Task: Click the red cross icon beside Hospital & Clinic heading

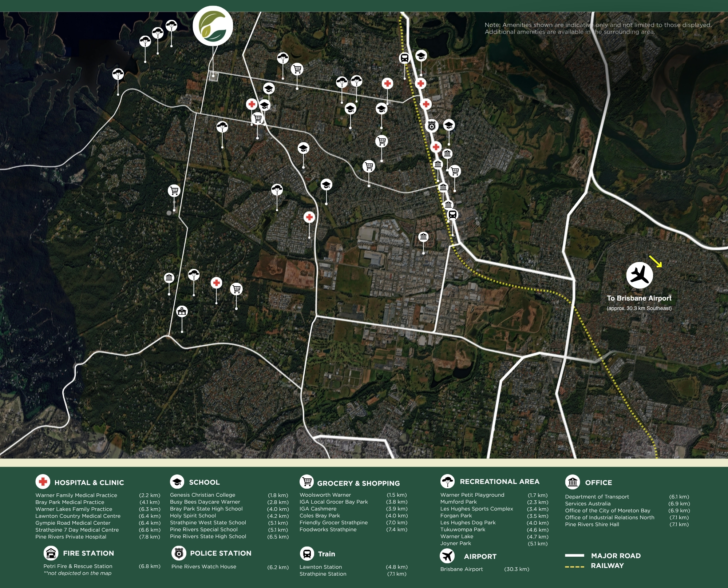Action: (43, 482)
